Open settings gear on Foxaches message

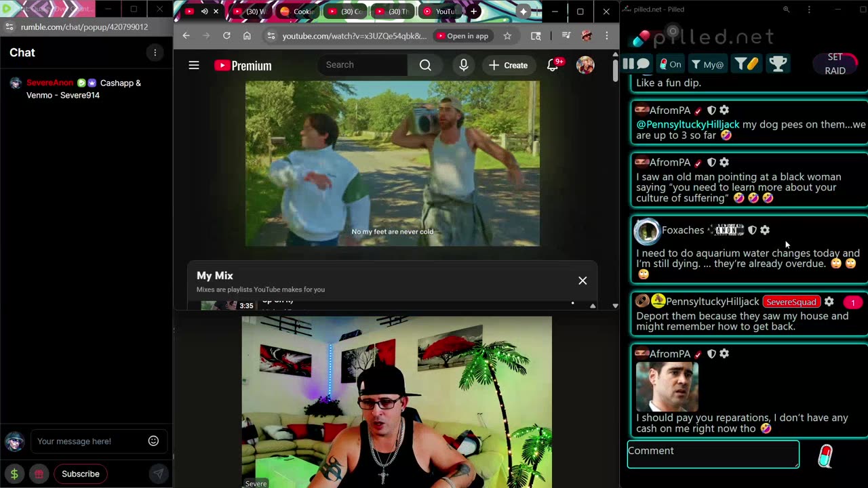coord(765,230)
